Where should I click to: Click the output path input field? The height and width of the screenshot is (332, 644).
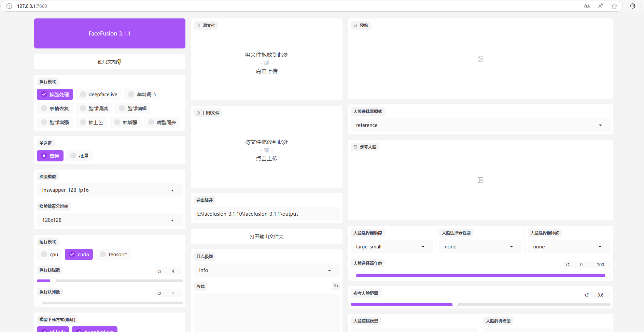click(266, 214)
